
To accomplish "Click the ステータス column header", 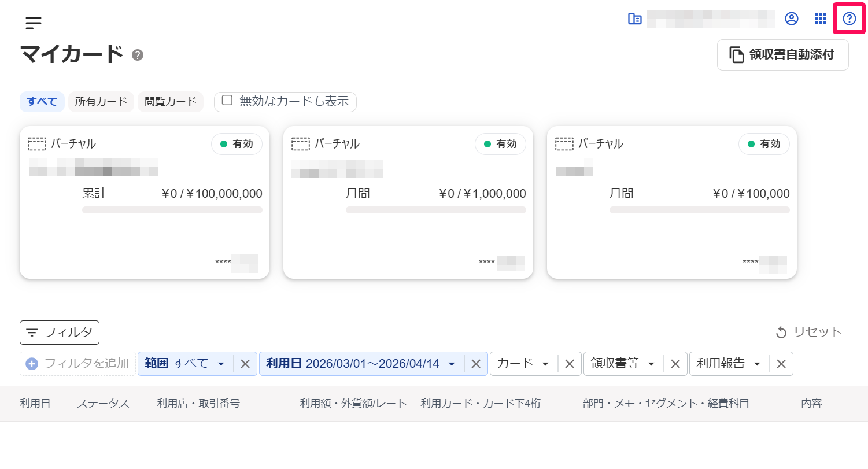I will (103, 404).
